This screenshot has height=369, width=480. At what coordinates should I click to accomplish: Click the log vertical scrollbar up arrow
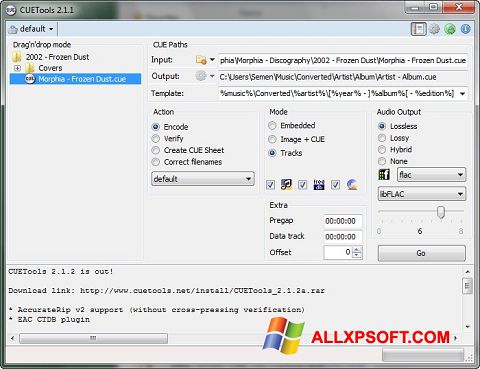(467, 272)
